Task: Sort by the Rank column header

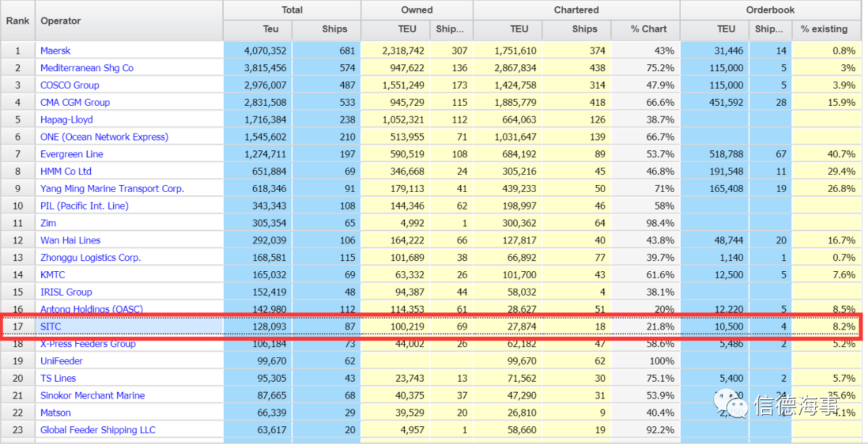Action: (18, 20)
